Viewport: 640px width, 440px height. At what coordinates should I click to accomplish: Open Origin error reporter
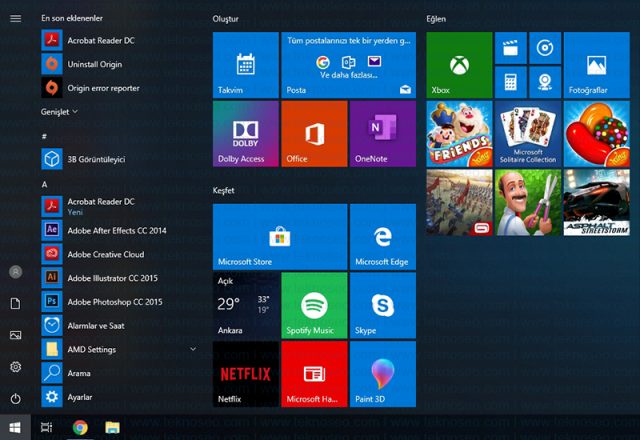pyautogui.click(x=120, y=88)
